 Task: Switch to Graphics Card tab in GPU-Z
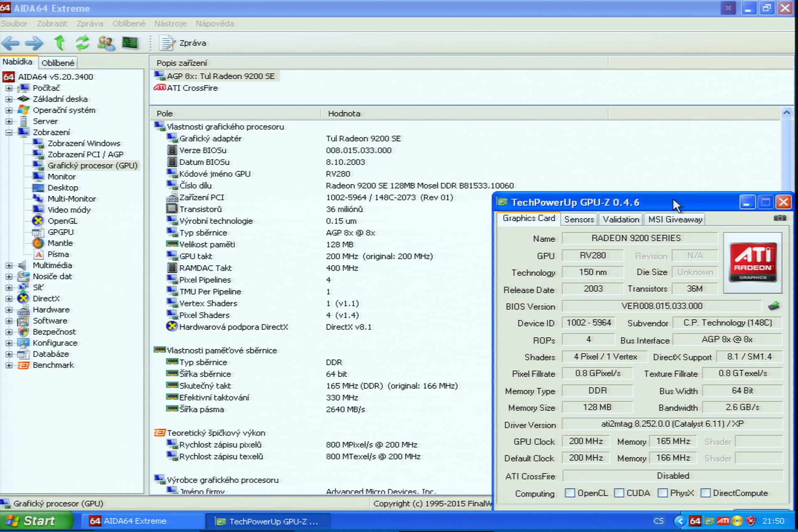click(x=529, y=218)
